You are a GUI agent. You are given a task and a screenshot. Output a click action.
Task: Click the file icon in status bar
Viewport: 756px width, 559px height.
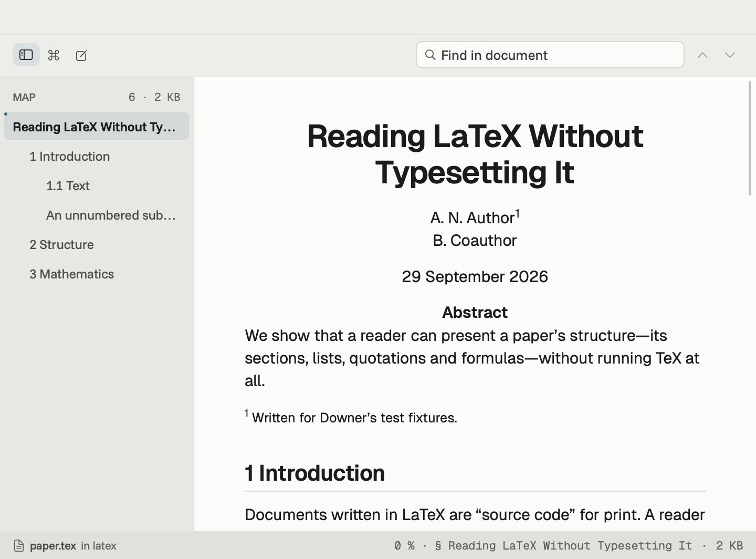pyautogui.click(x=19, y=545)
